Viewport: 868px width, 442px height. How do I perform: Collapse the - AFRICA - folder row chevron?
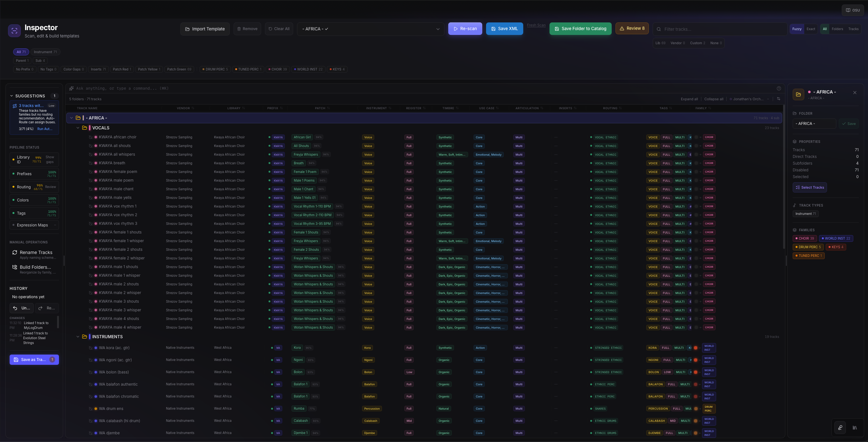click(71, 118)
